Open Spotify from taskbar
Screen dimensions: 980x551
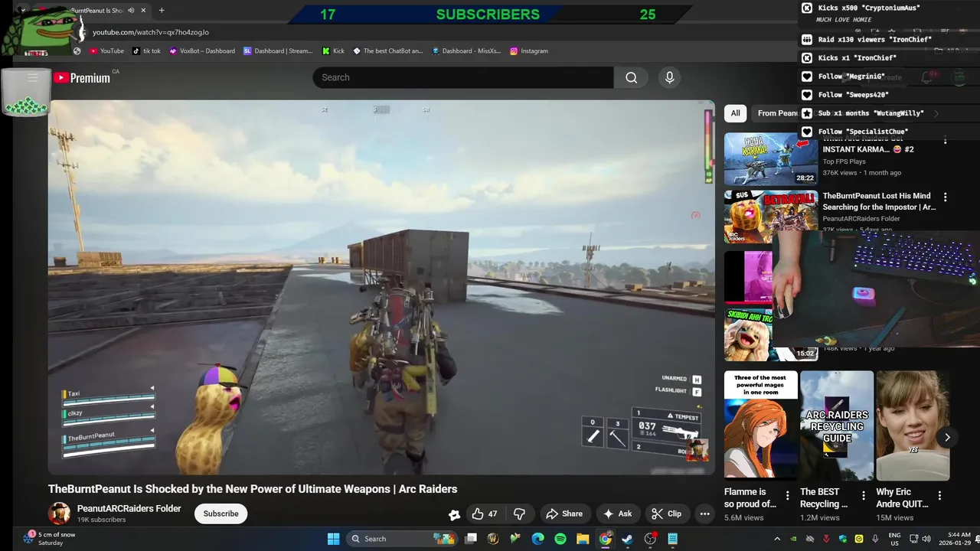point(560,539)
